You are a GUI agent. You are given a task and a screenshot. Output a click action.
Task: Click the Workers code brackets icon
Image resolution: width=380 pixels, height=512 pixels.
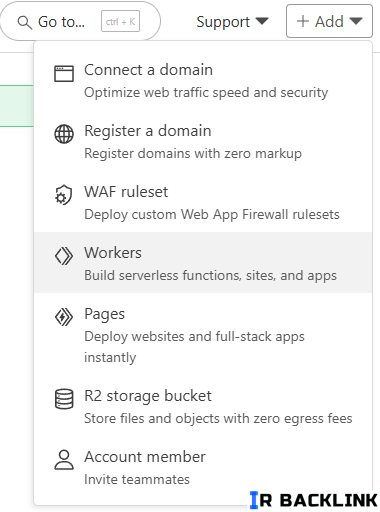point(64,256)
